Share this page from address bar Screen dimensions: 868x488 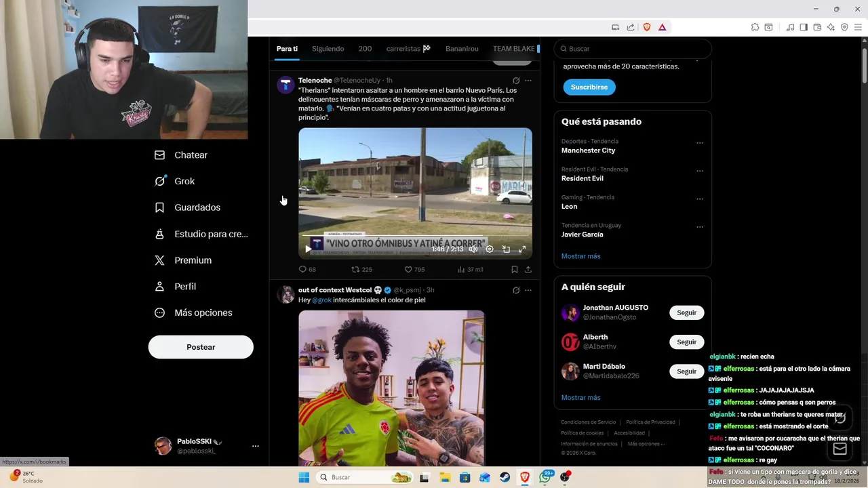(631, 27)
